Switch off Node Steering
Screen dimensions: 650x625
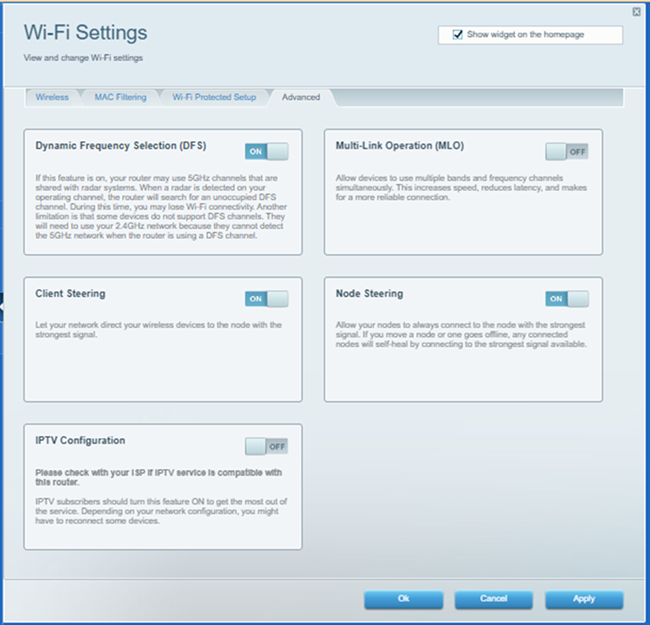coord(567,299)
